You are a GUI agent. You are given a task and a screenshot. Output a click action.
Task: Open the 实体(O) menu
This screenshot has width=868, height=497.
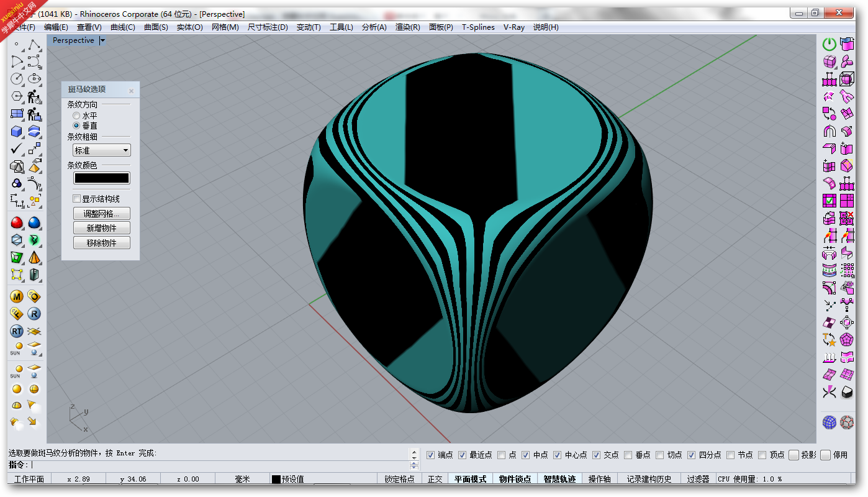point(190,27)
